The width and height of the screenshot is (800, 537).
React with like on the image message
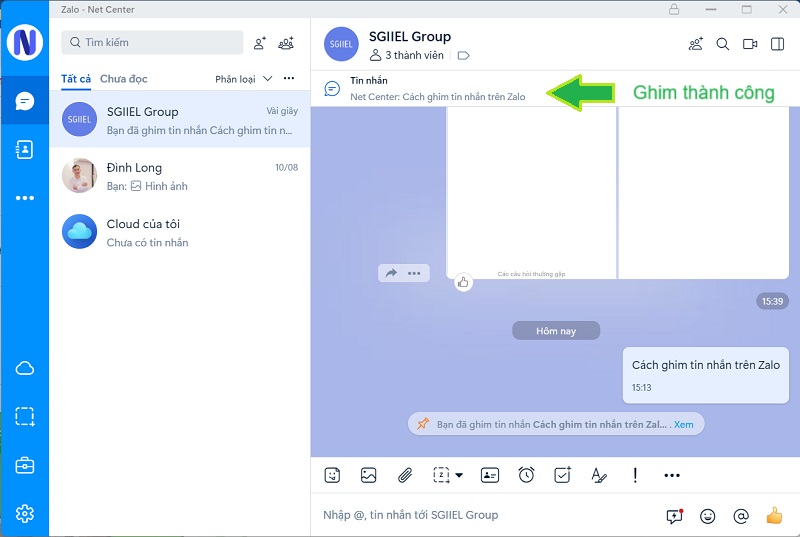pos(463,282)
